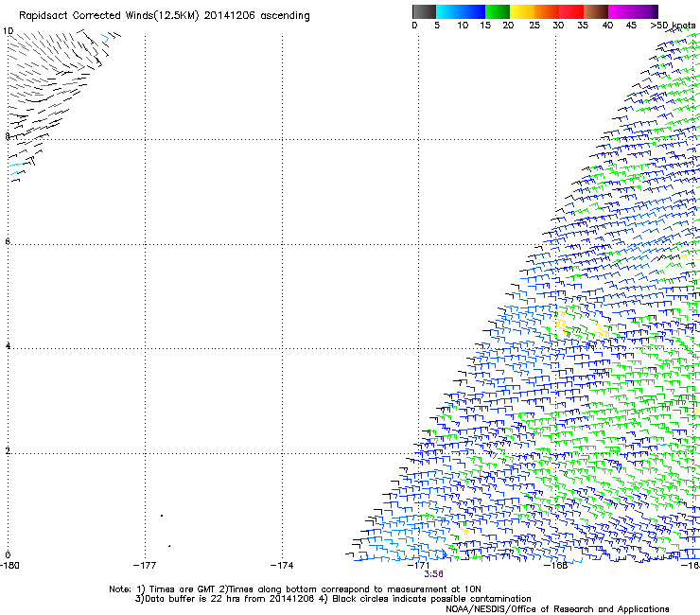
Task: Click the '20141206 ascending' title text
Action: 256,16
